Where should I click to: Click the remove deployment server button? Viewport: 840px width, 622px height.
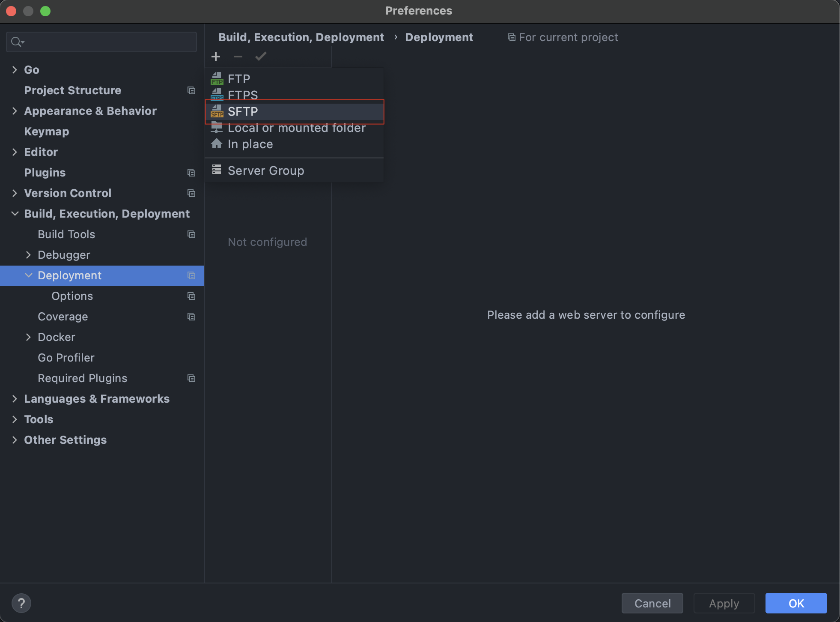coord(238,56)
